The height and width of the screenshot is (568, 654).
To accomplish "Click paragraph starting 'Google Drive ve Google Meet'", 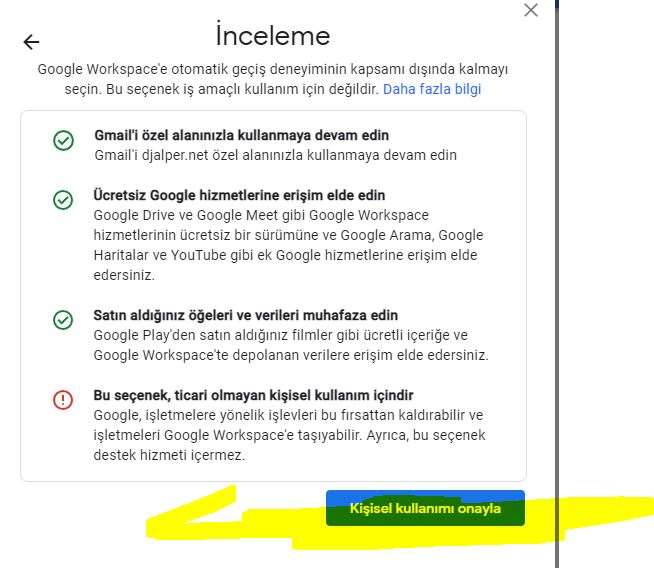I will [x=288, y=245].
